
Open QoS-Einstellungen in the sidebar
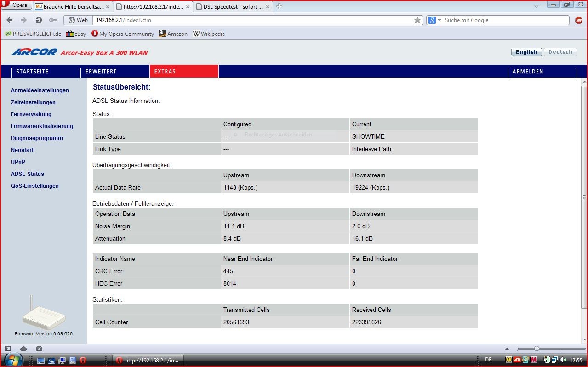click(35, 186)
